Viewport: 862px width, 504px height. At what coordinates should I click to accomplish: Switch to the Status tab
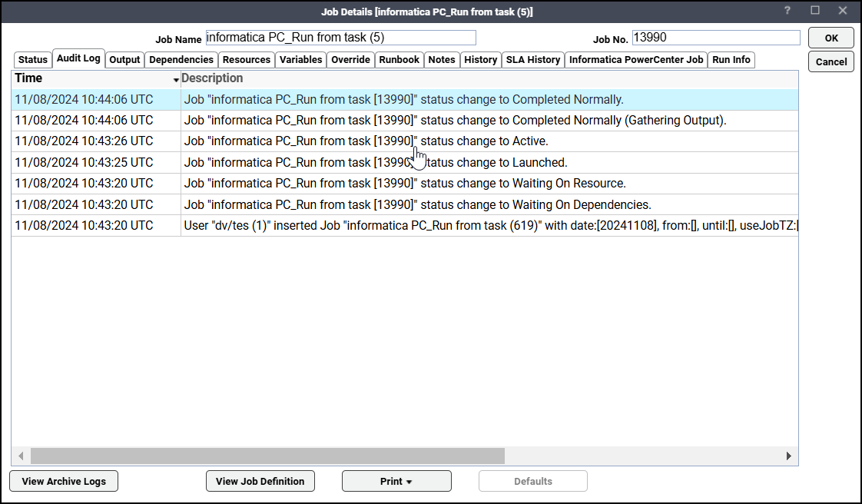pos(33,60)
